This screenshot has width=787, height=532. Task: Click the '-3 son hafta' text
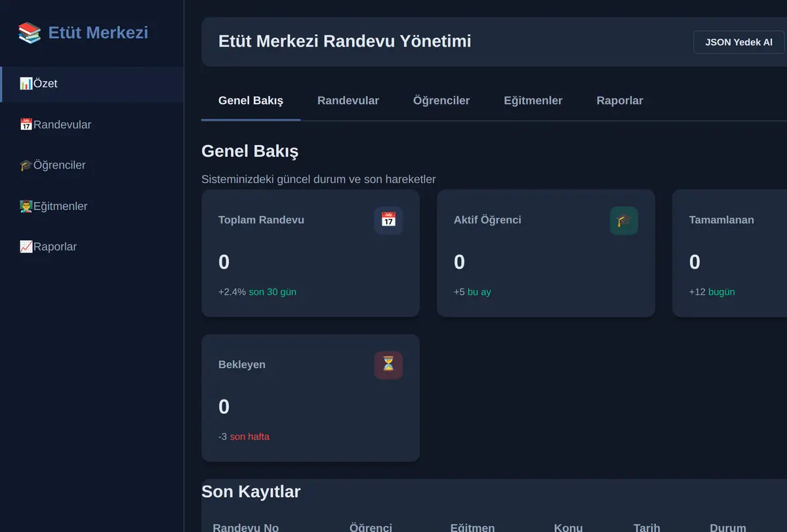[x=244, y=437]
